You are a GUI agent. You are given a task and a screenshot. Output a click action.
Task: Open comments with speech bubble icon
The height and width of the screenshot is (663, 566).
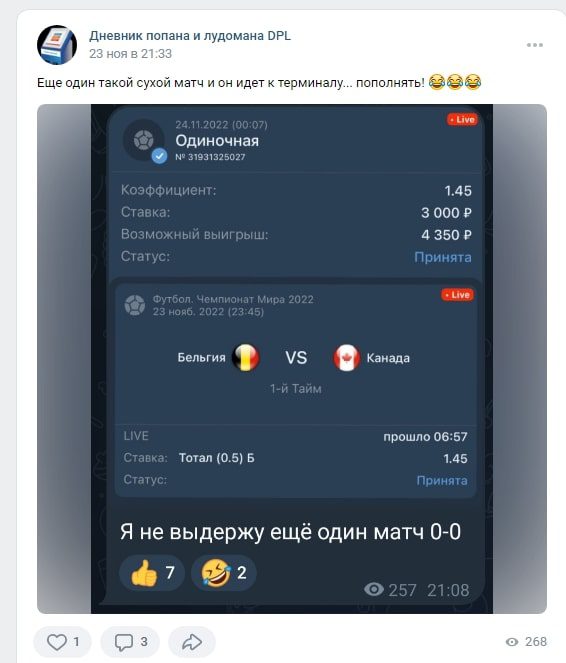point(130,642)
